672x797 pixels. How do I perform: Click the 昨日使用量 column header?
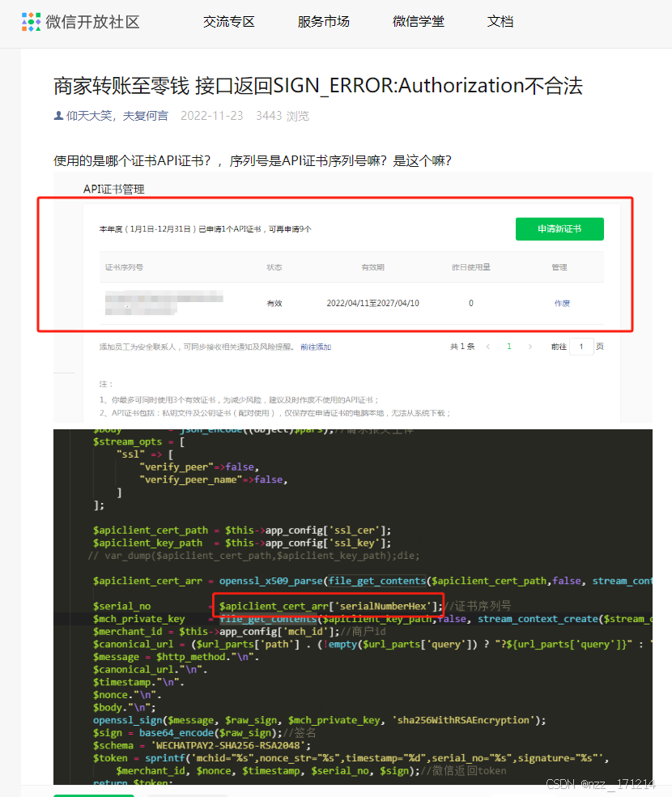471,267
